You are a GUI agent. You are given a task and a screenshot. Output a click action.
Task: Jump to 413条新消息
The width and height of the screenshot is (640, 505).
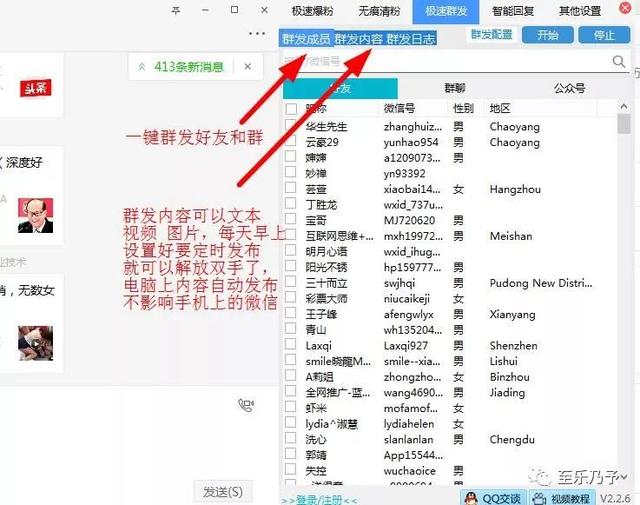click(189, 67)
